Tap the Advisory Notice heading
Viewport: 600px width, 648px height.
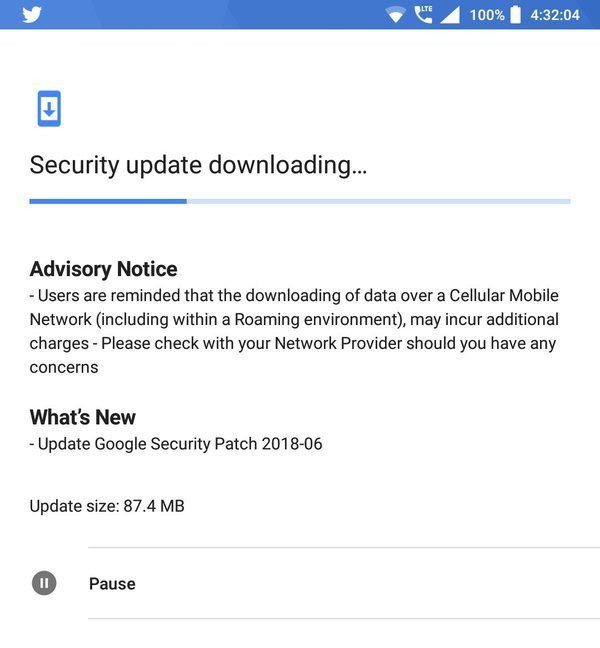click(x=103, y=269)
